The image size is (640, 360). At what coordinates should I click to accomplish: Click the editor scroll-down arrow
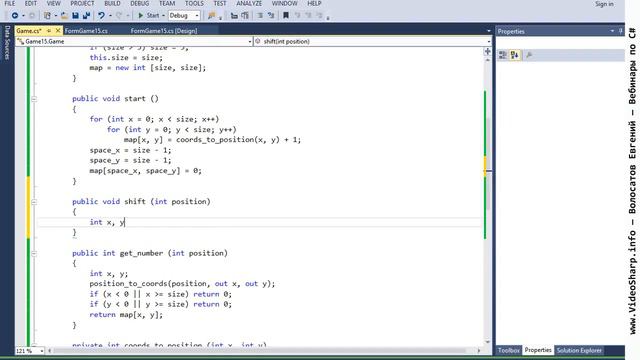(x=488, y=342)
